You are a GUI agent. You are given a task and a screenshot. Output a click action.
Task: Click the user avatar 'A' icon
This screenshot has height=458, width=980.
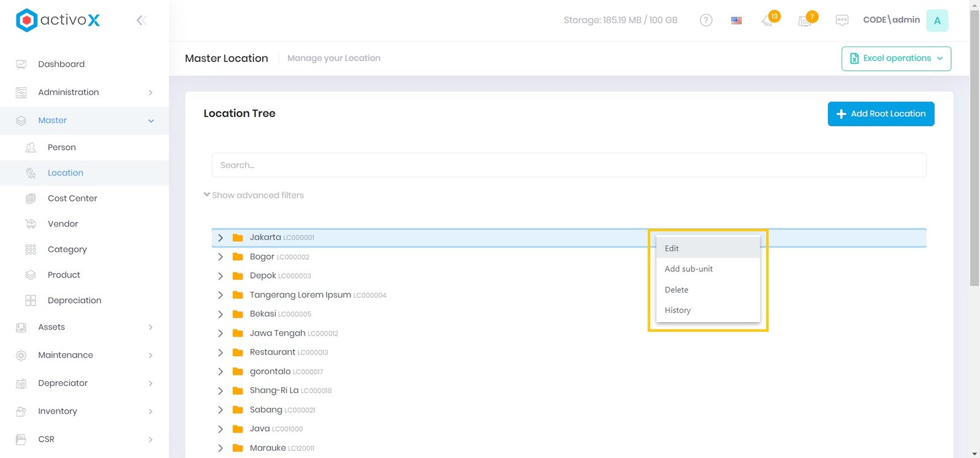click(x=937, y=20)
